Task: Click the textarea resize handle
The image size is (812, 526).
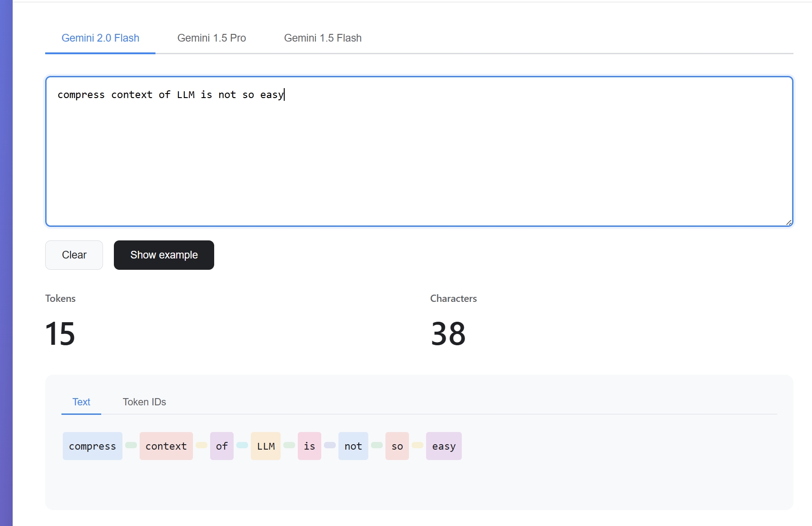Action: point(788,222)
